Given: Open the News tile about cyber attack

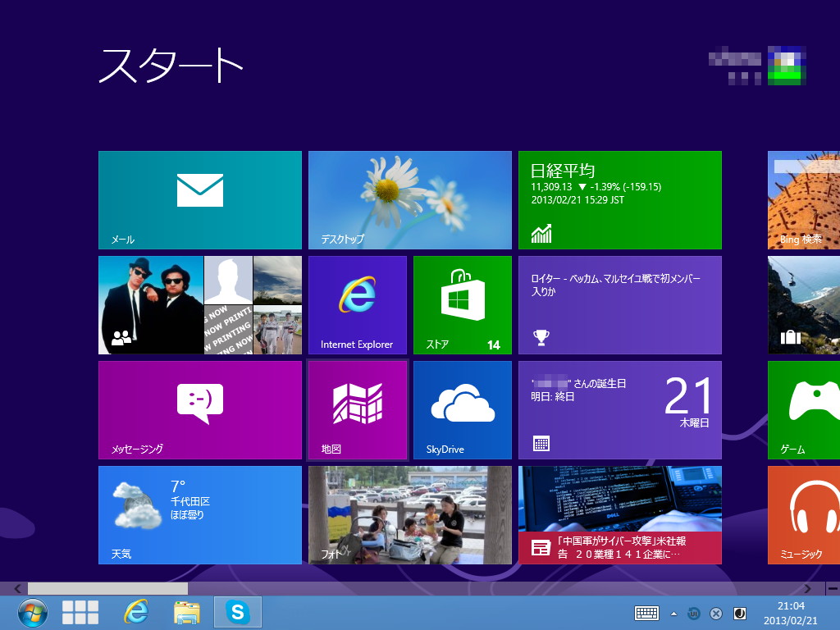Looking at the screenshot, I should pyautogui.click(x=620, y=515).
